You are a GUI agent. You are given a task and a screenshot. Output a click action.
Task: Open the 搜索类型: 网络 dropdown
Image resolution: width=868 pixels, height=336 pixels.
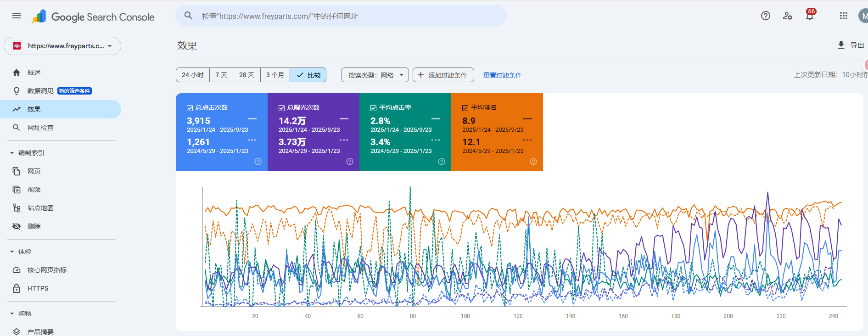click(x=375, y=75)
